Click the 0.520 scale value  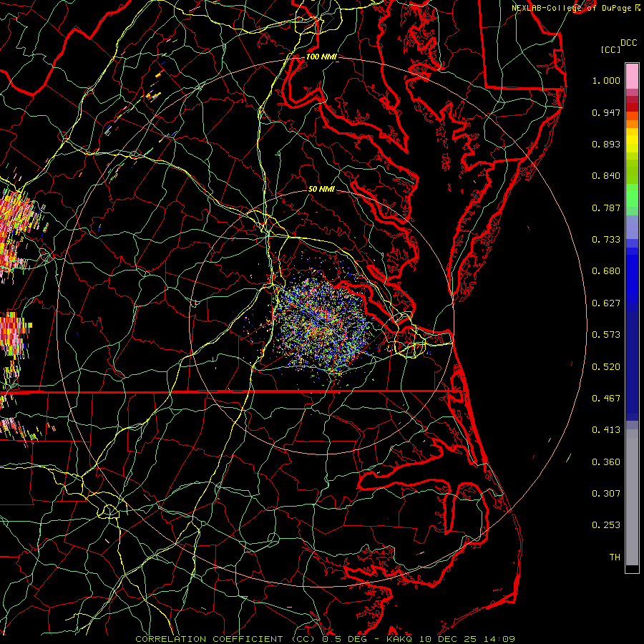[x=606, y=367]
